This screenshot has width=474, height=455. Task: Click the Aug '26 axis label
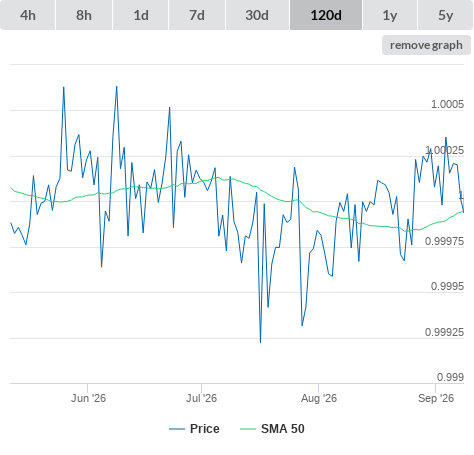click(x=319, y=398)
